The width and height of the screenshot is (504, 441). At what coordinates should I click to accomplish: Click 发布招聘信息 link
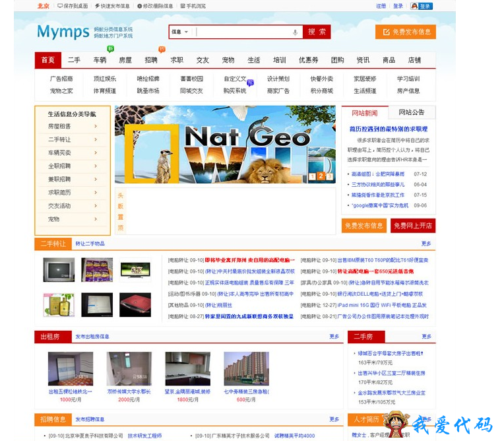coord(90,419)
